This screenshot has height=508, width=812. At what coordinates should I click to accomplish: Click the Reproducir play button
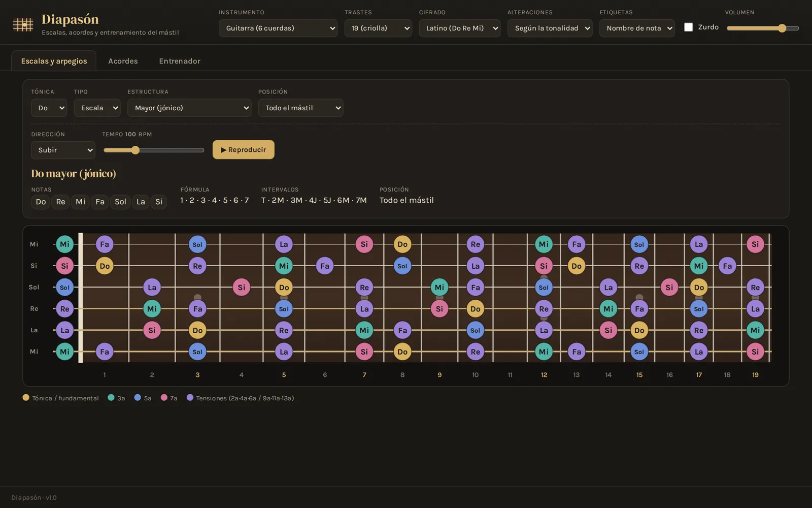[244, 149]
